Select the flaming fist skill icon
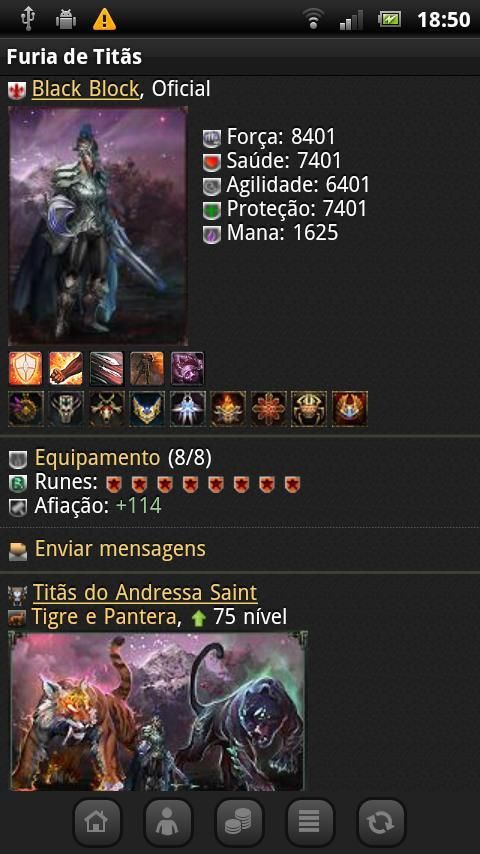480x854 pixels. (x=66, y=368)
